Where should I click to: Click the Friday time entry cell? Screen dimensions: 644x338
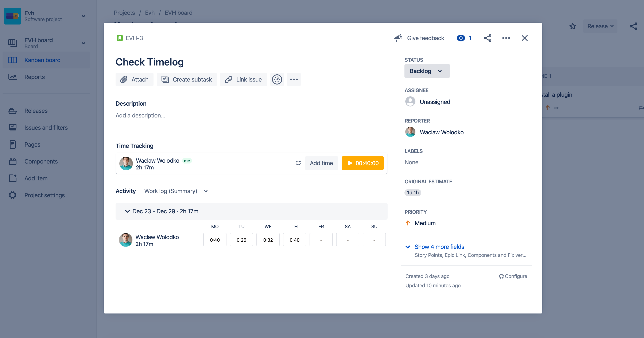click(x=321, y=240)
